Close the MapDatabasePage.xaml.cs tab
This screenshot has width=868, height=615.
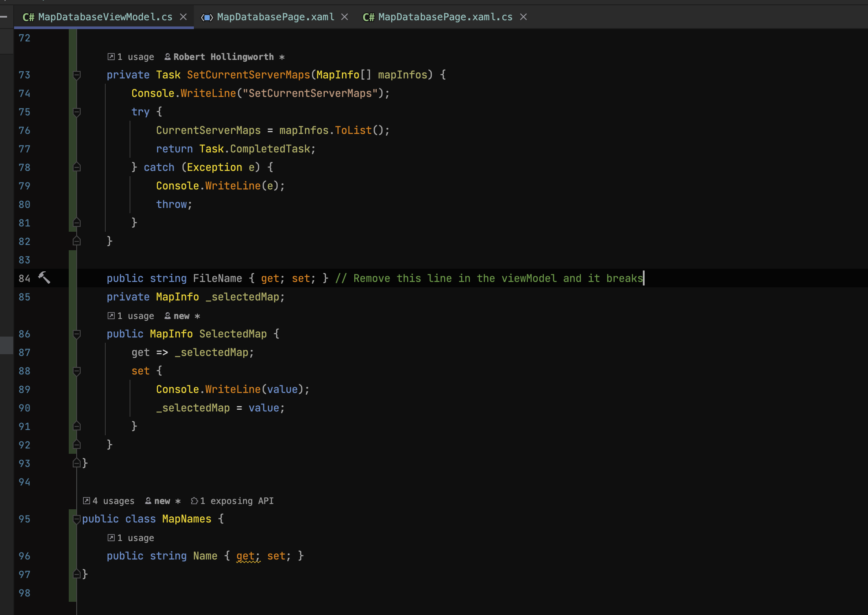pyautogui.click(x=523, y=17)
